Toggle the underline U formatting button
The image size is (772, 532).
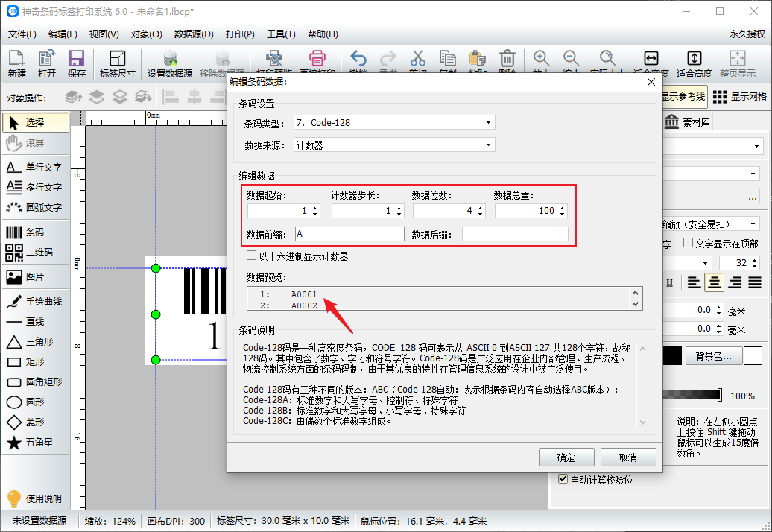[670, 282]
